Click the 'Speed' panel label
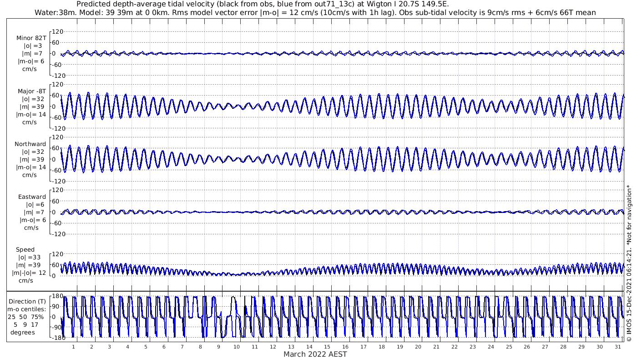This screenshot has width=637, height=364. pyautogui.click(x=25, y=249)
